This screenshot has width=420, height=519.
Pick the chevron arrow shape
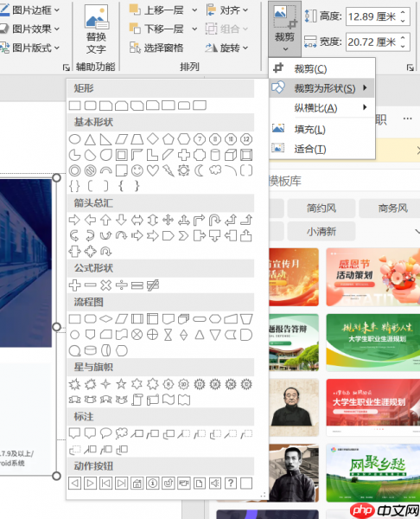184,235
